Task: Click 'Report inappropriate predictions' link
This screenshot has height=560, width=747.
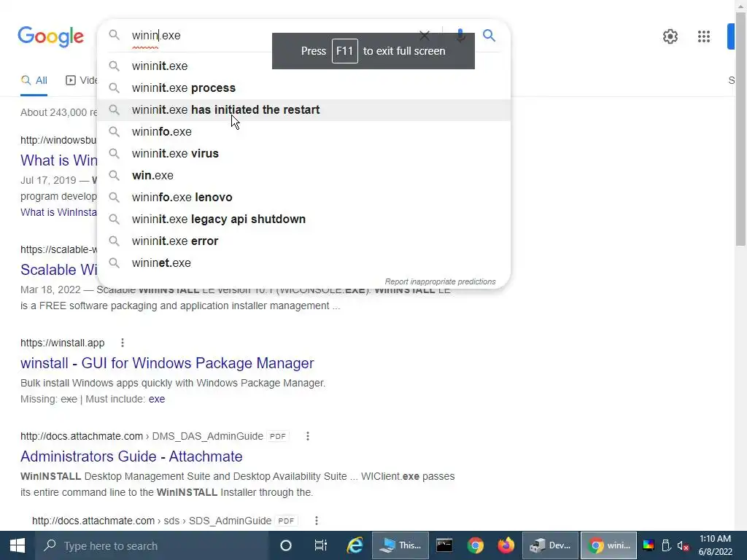Action: [440, 281]
